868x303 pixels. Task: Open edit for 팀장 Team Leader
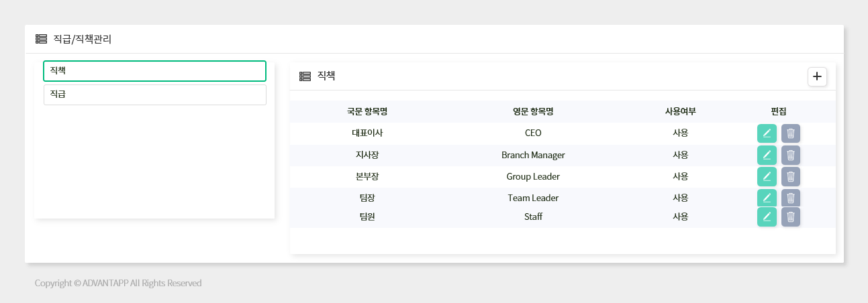click(767, 198)
